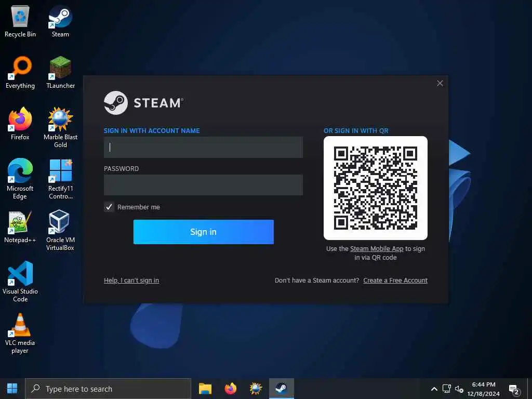Select the Everything search shortcut
The image size is (532, 399).
point(20,73)
